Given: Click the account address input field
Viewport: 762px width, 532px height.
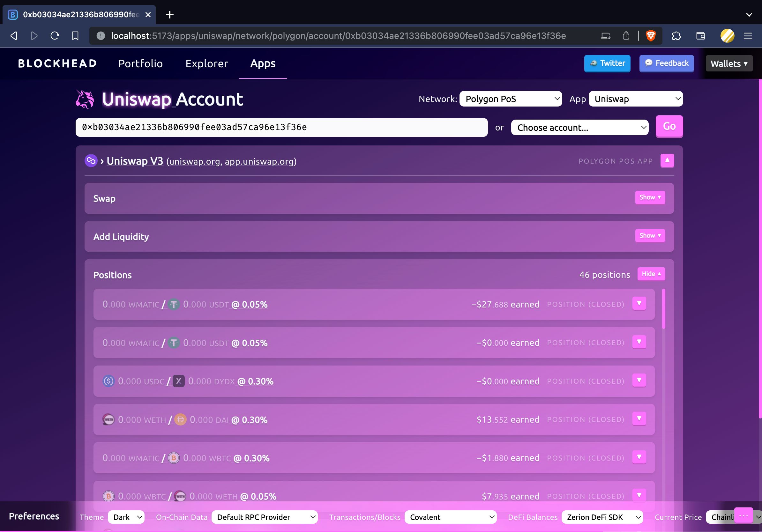Looking at the screenshot, I should [281, 127].
